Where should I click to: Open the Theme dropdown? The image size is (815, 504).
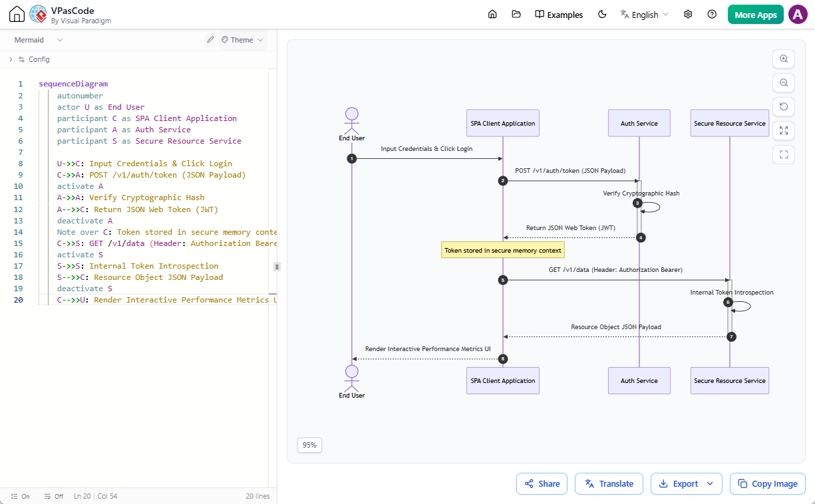(242, 40)
